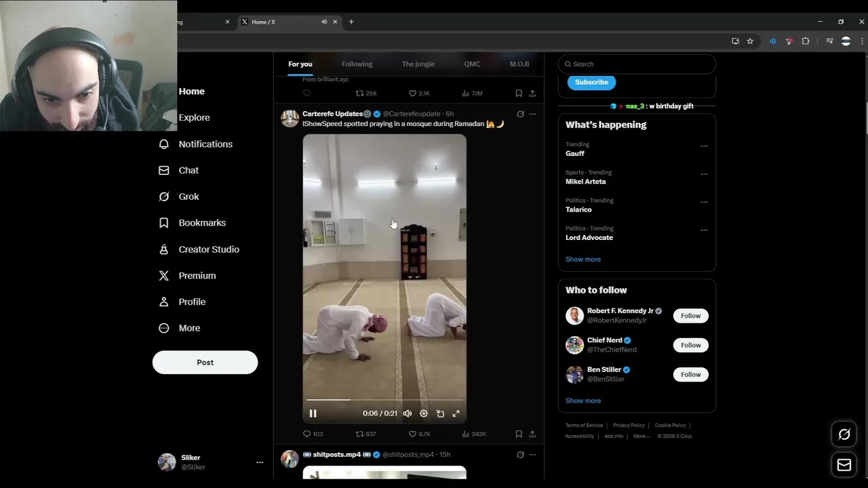Viewport: 868px width, 488px height.
Task: Seek on the video progress bar
Action: (384, 400)
